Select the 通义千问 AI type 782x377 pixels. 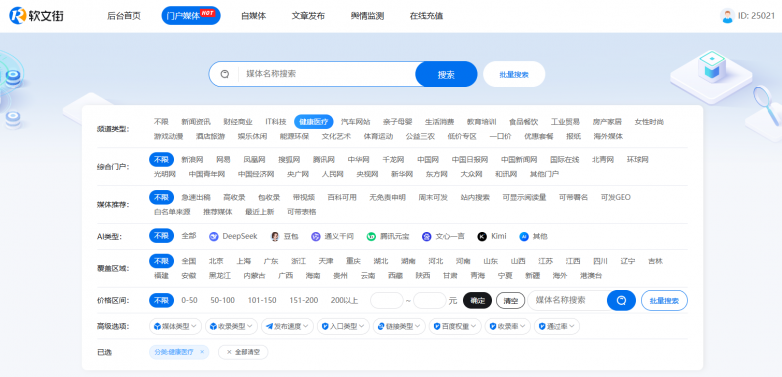[332, 236]
